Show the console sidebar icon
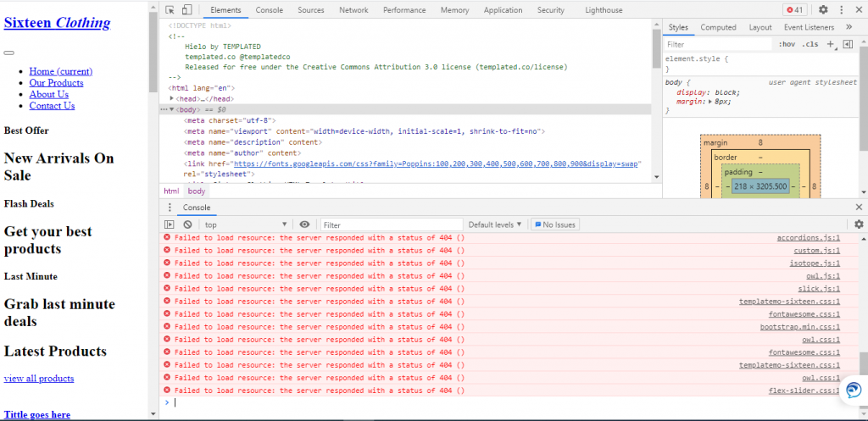 pyautogui.click(x=170, y=224)
